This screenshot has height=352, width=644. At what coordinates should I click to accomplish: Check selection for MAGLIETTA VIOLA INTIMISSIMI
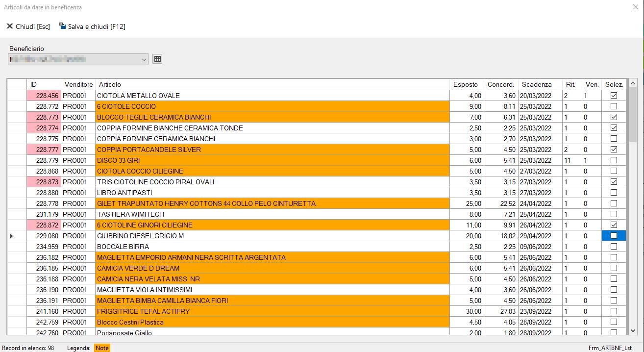click(x=614, y=290)
